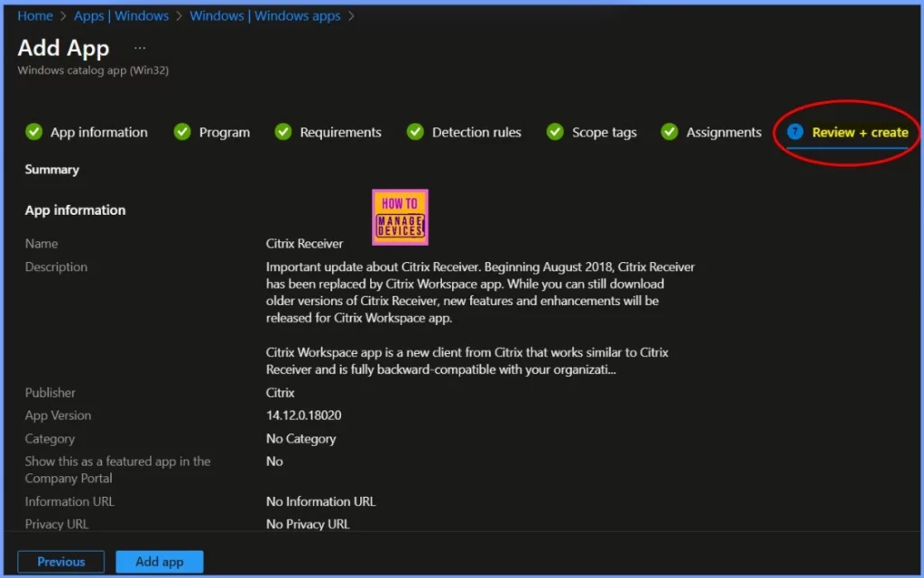924x578 pixels.
Task: Click the App information section heading
Action: [x=75, y=210]
